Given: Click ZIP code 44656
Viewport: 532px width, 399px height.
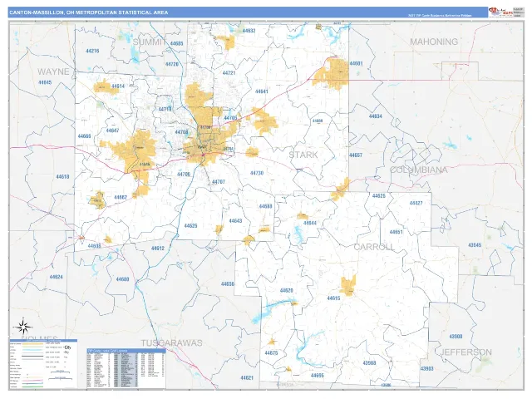Looking at the screenshot, I should click(227, 284).
